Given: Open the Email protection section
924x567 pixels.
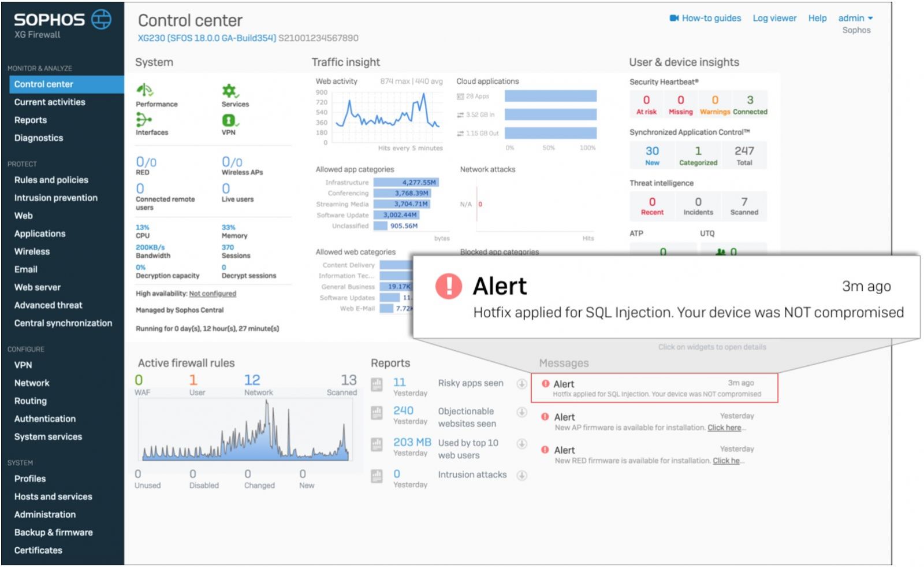Looking at the screenshot, I should click(26, 270).
